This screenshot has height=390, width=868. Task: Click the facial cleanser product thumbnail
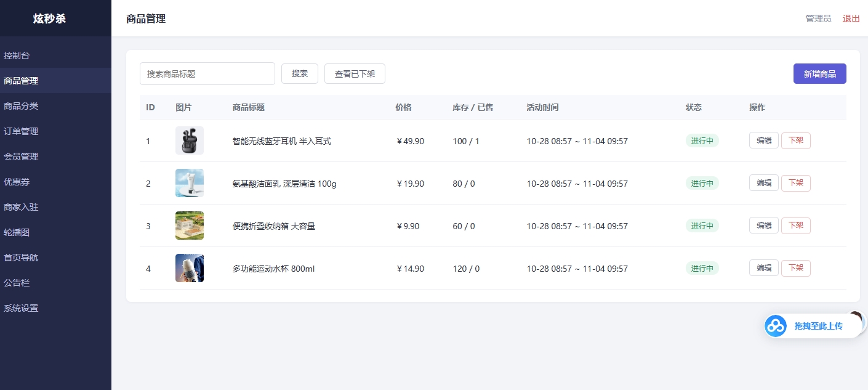pyautogui.click(x=190, y=183)
